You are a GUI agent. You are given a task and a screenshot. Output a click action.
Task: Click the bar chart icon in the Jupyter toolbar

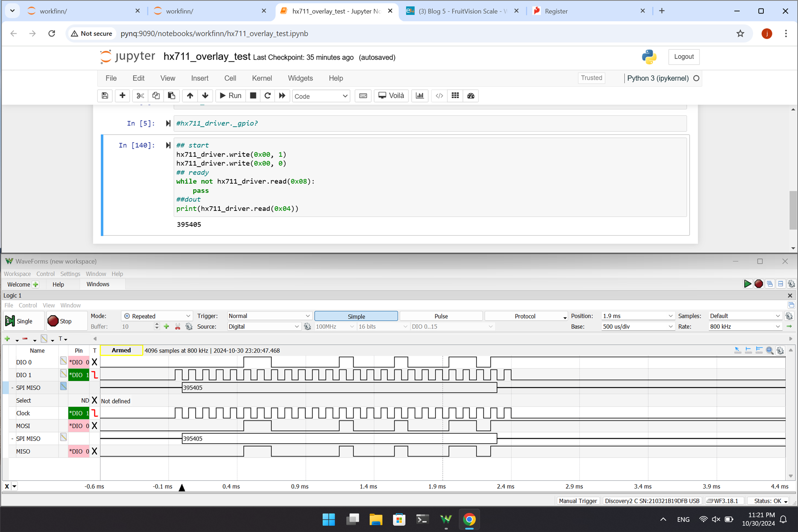420,96
